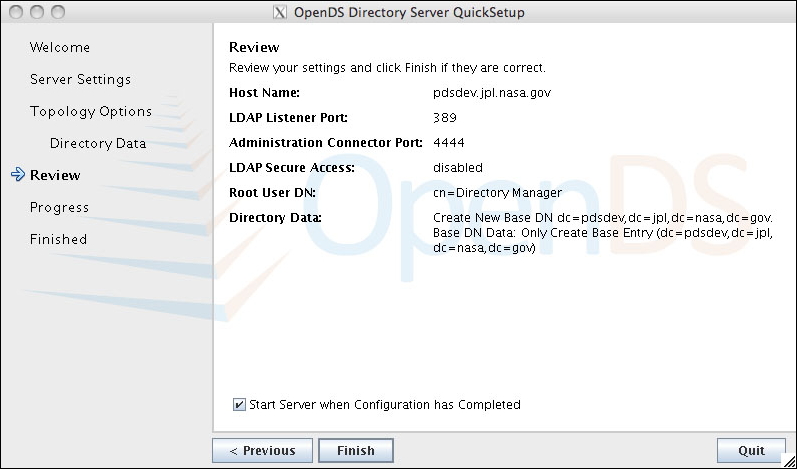Select the Server Settings step
The width and height of the screenshot is (797, 469).
pyautogui.click(x=80, y=79)
